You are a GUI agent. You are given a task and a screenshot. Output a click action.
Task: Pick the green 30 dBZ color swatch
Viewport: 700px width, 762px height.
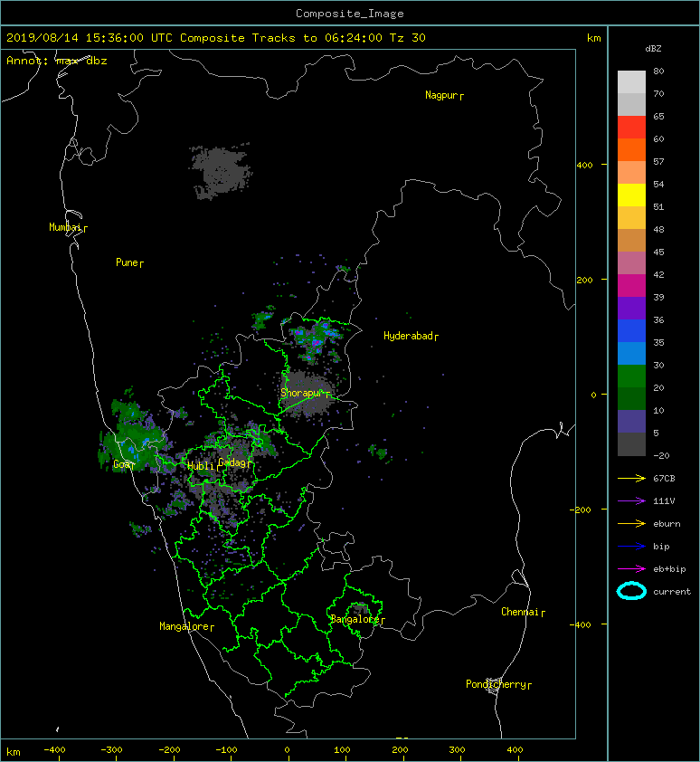click(x=631, y=376)
